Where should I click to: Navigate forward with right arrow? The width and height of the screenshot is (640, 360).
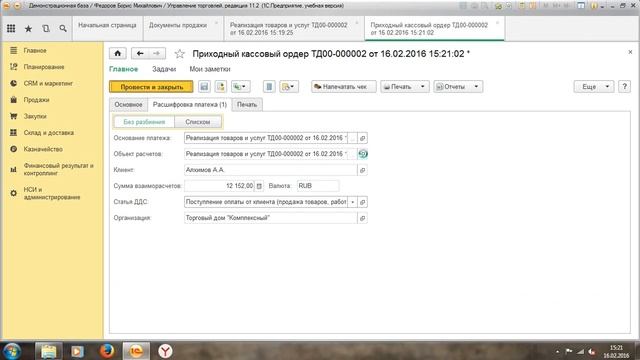157,53
